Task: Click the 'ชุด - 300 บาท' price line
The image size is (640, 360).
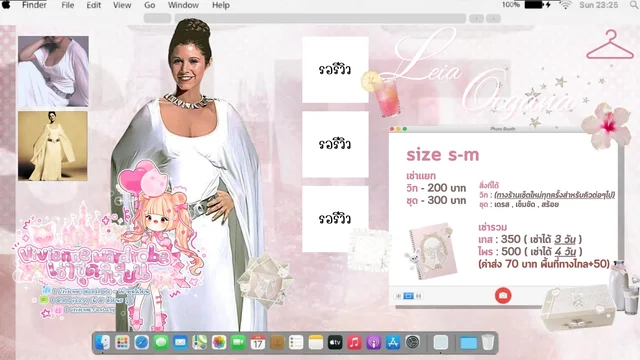Action: (436, 200)
